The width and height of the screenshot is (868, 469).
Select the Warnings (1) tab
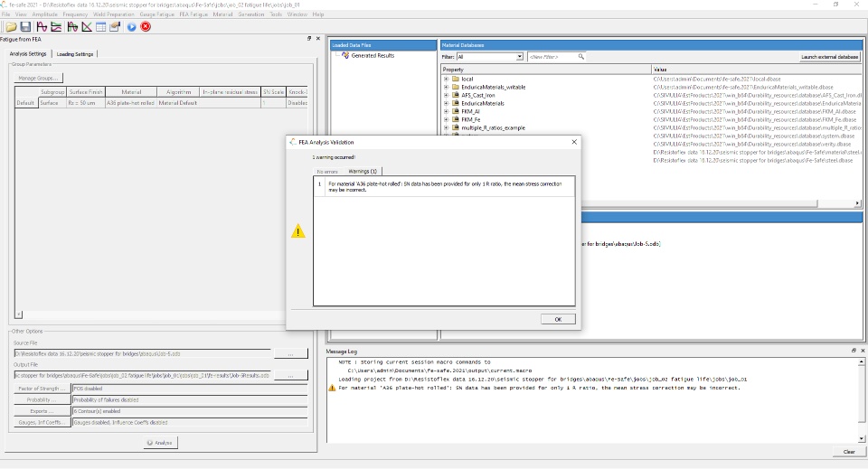(363, 171)
